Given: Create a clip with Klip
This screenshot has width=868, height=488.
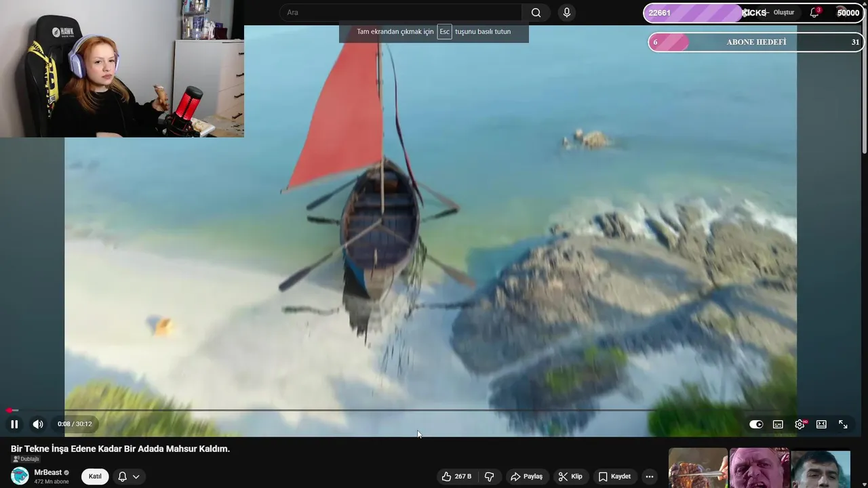Looking at the screenshot, I should (570, 476).
